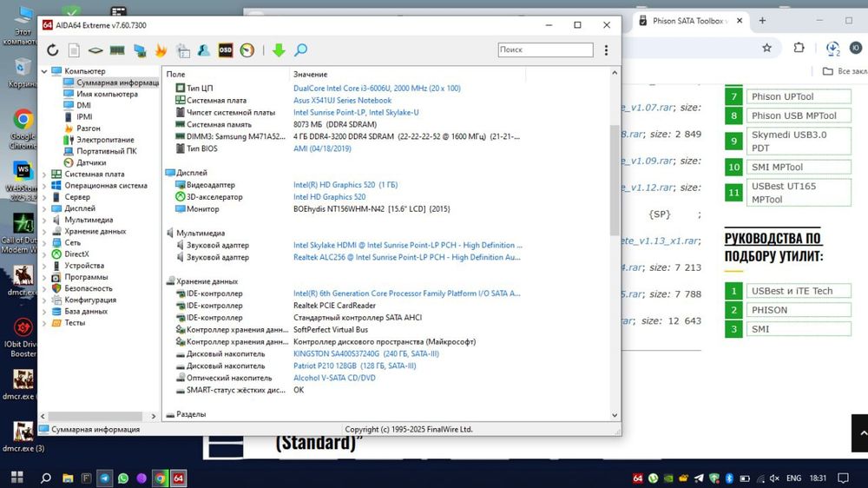Expand the Операционная система tree node

tap(44, 186)
